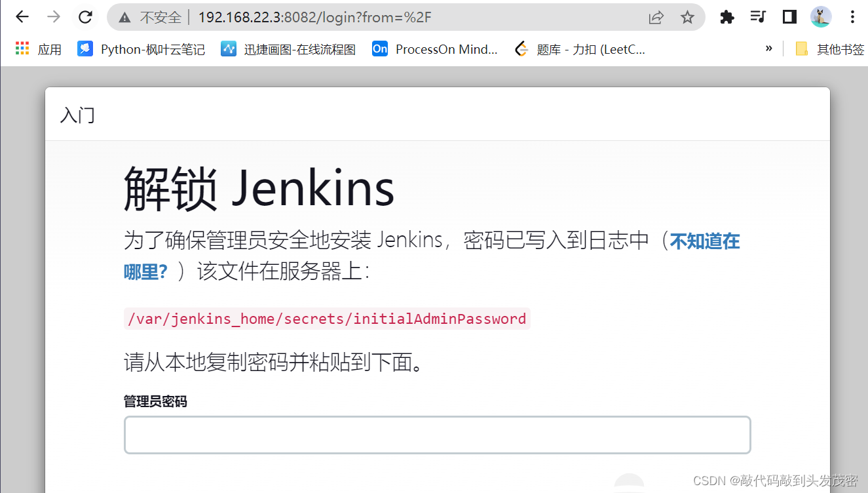Bookmark this page with the star icon
This screenshot has height=493, width=868.
coord(687,18)
